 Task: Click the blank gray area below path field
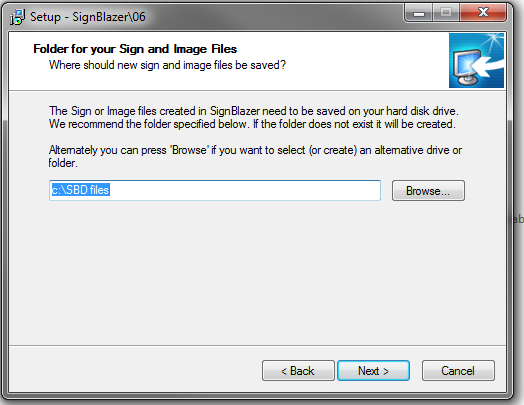(257, 272)
